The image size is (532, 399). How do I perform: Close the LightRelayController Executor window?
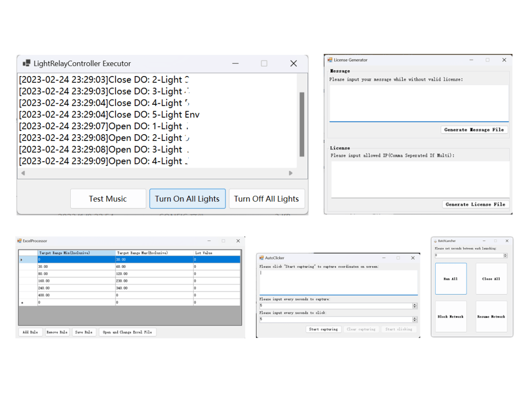pos(294,63)
